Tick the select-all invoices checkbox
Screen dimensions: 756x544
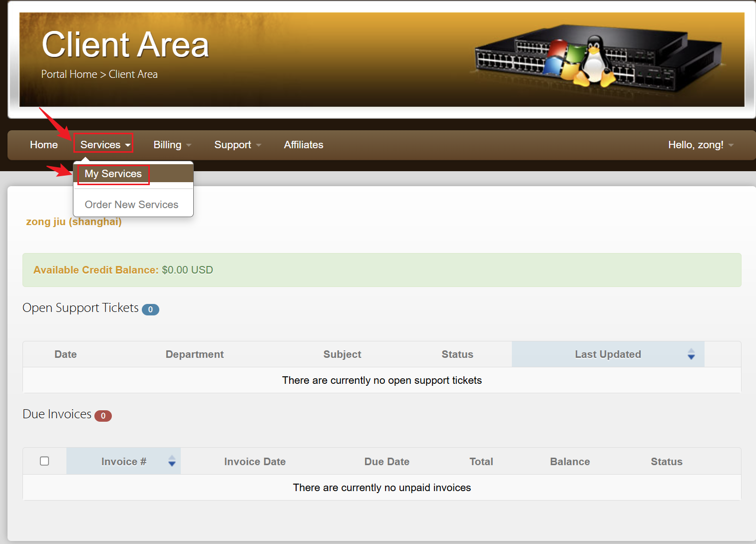pyautogui.click(x=44, y=461)
